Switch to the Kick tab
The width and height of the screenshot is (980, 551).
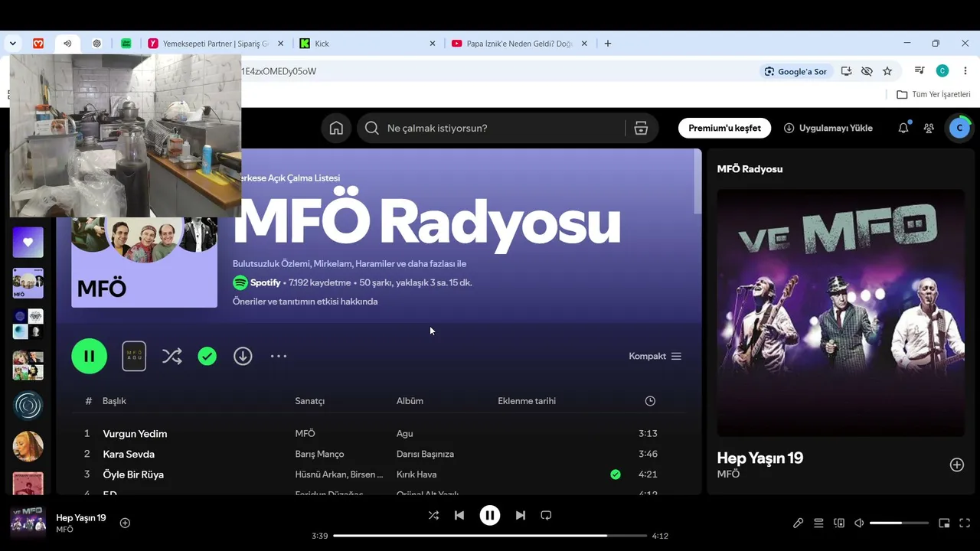tap(369, 44)
